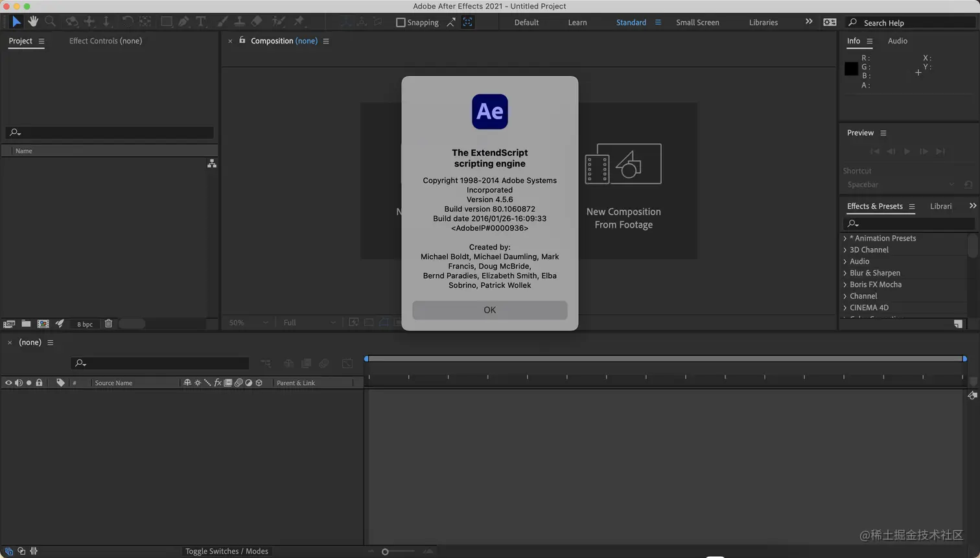Select the Selection arrow tool
The height and width of the screenshot is (558, 980).
16,22
